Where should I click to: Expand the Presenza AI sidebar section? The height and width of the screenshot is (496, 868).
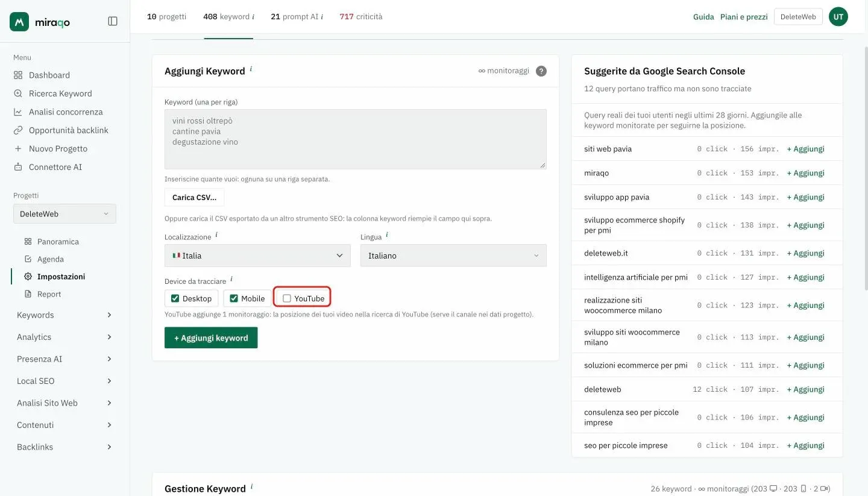pyautogui.click(x=64, y=359)
